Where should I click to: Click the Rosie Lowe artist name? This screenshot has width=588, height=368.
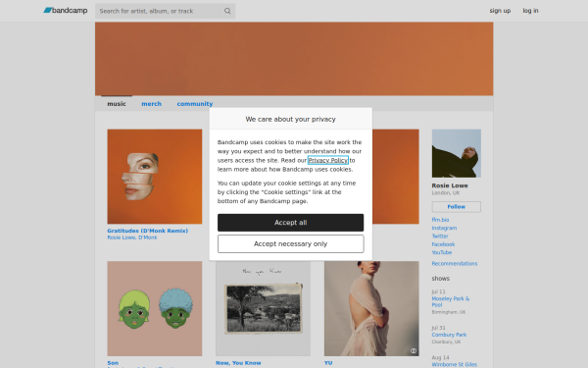click(x=450, y=185)
